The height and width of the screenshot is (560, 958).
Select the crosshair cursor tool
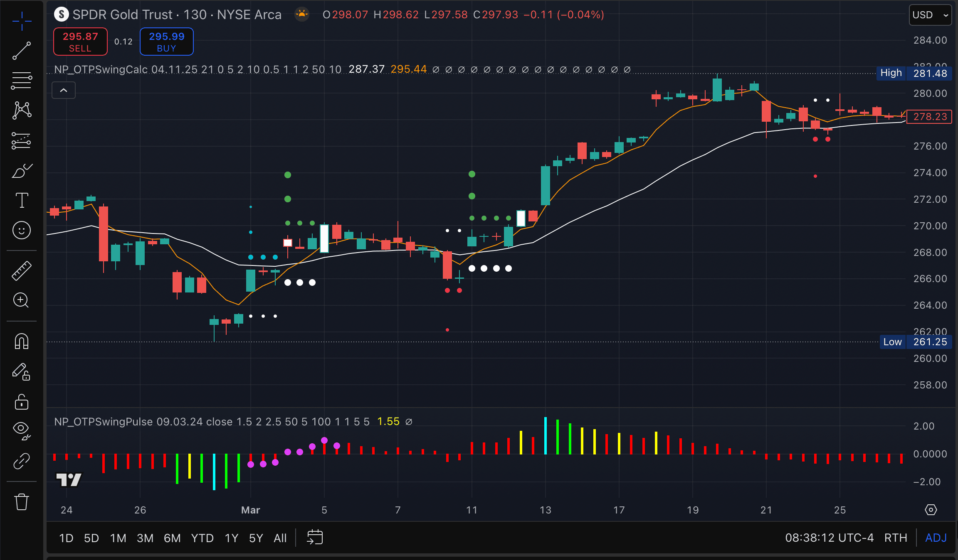(22, 21)
